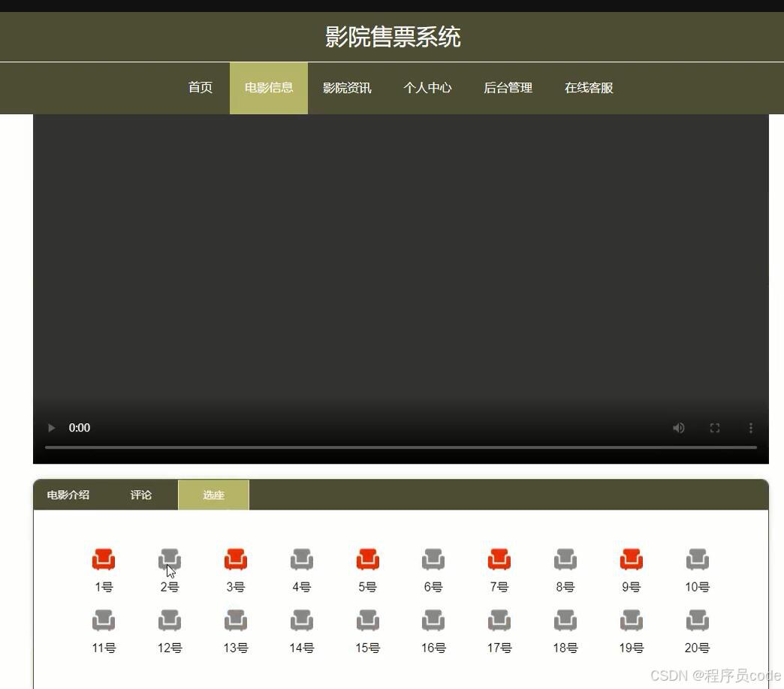Choose seat 16号 icon
Viewport: 784px width, 689px height.
point(433,620)
